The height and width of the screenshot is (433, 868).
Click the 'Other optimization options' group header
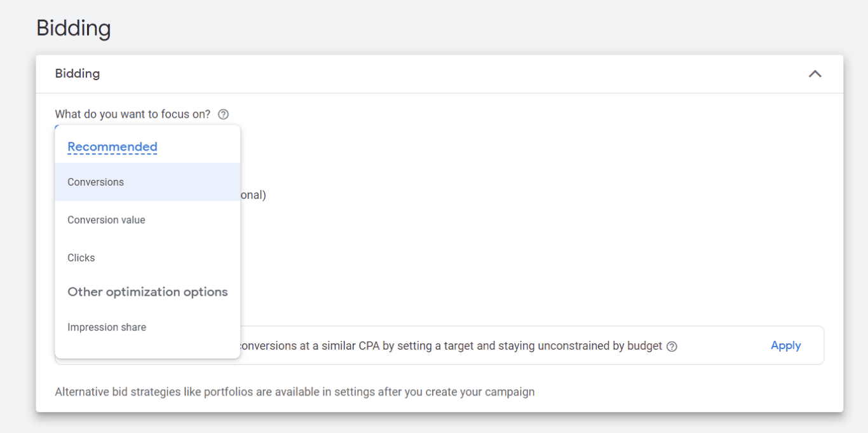(x=147, y=292)
